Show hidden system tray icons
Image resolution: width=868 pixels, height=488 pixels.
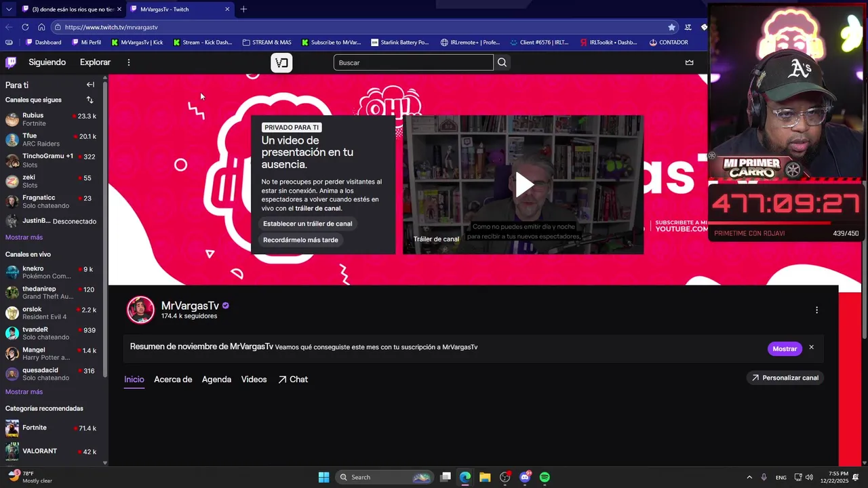click(749, 477)
